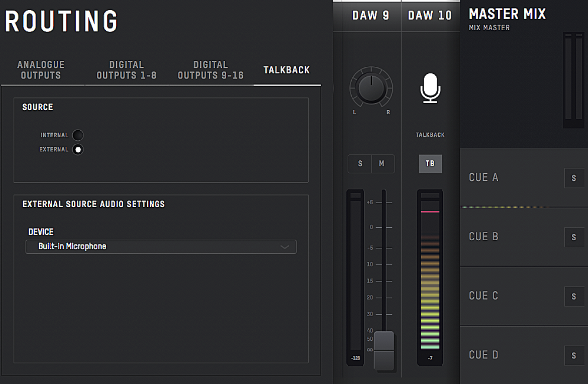The image size is (588, 384).
Task: Solo the DAW 9 channel
Action: point(360,164)
